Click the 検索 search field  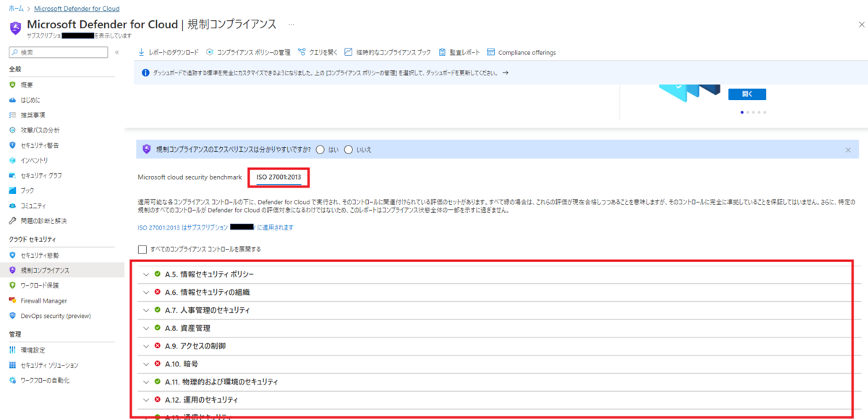pyautogui.click(x=58, y=52)
